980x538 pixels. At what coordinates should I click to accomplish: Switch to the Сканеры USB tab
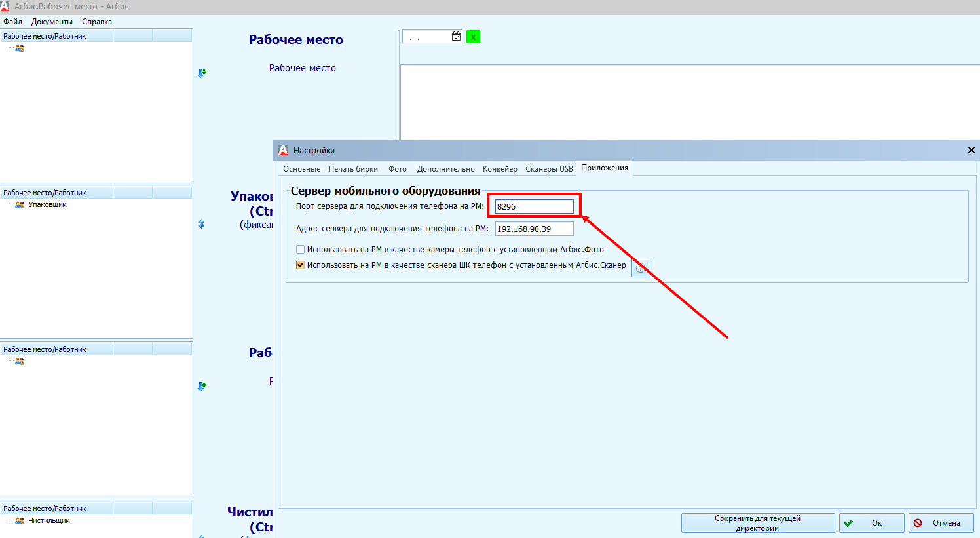pyautogui.click(x=548, y=169)
